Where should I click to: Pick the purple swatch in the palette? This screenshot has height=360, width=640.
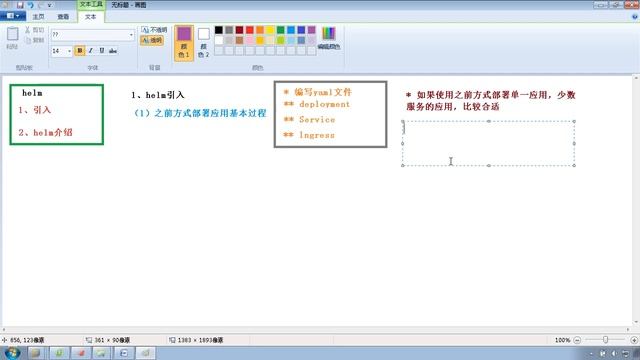(x=311, y=30)
